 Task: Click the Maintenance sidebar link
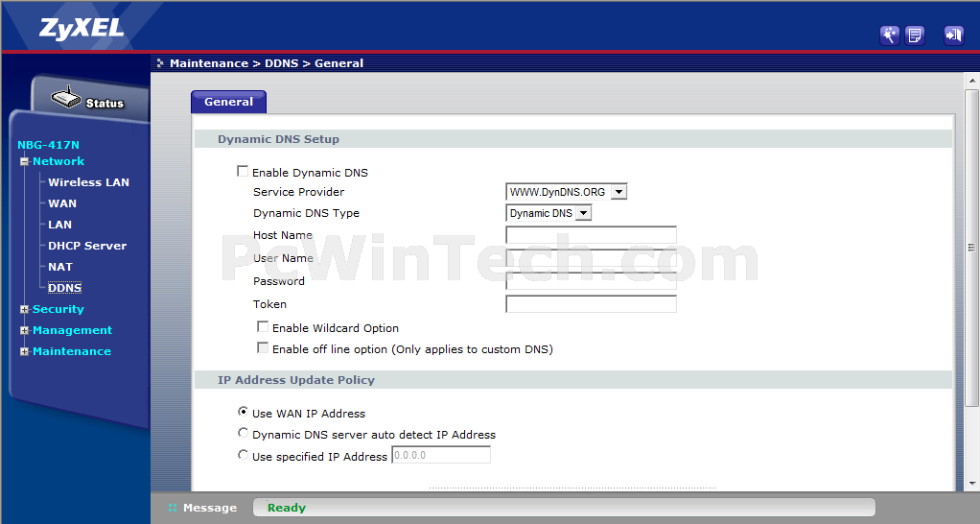coord(72,351)
